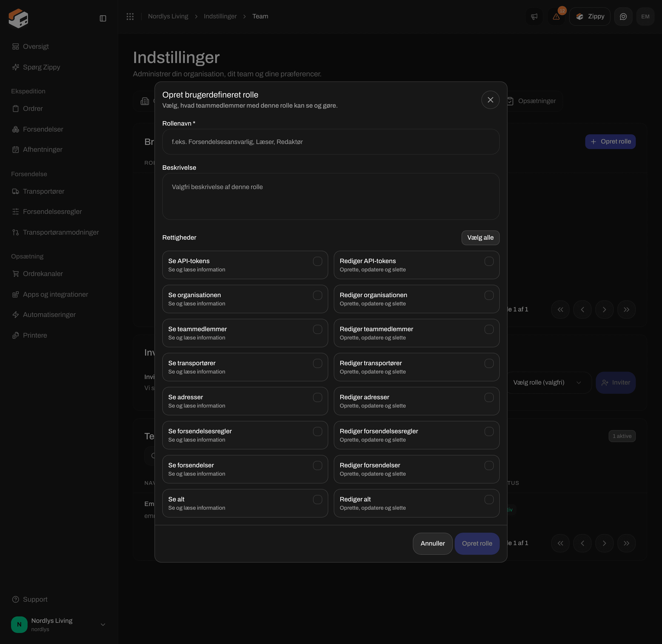This screenshot has height=644, width=662.
Task: Open Spørg Zippy in sidebar
Action: pyautogui.click(x=36, y=67)
